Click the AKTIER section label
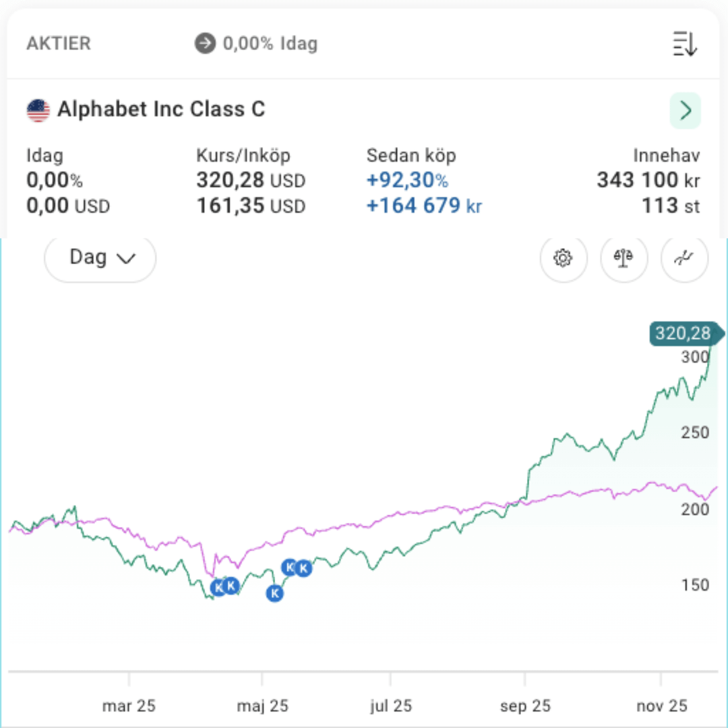 click(x=59, y=44)
